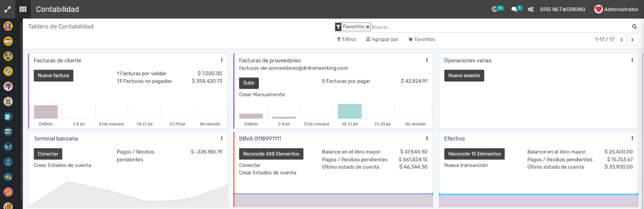This screenshot has height=209, width=644.
Task: Go to next page arrow
Action: tap(633, 40)
